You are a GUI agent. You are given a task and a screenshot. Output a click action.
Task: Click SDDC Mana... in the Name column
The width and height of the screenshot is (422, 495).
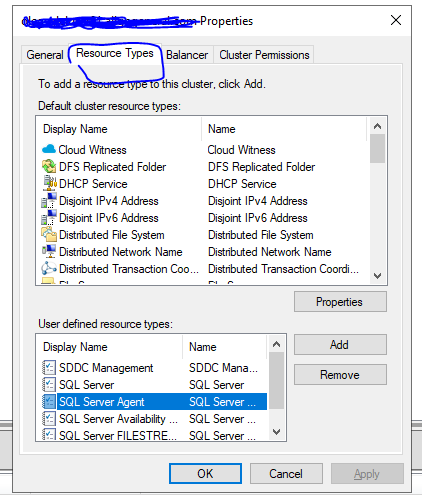pos(223,368)
